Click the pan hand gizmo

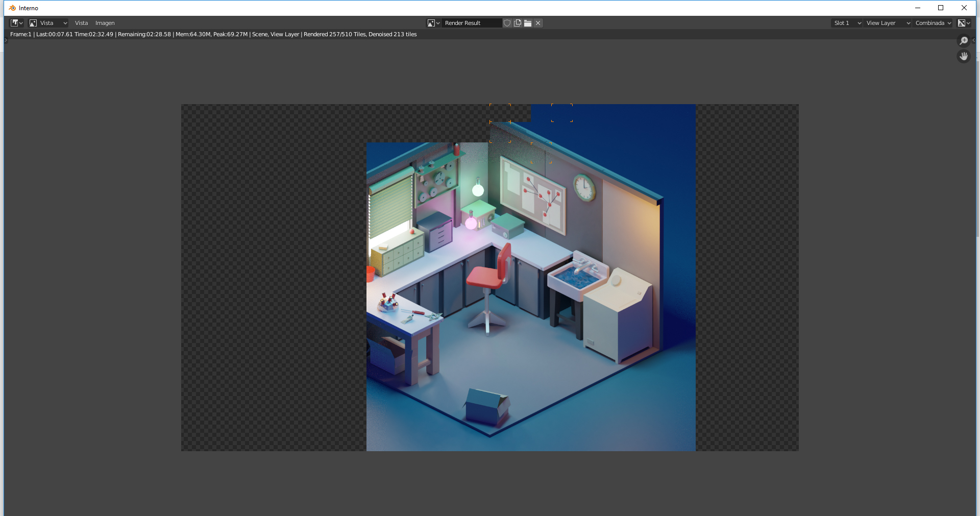964,56
